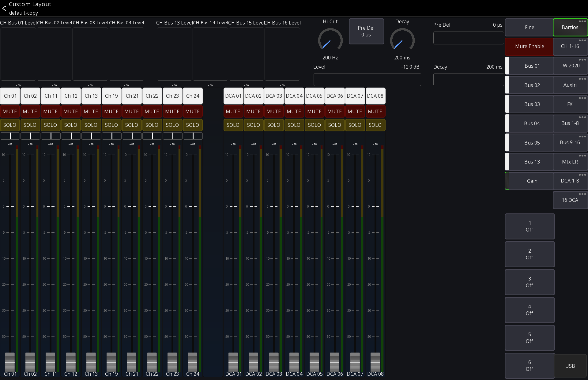Switch to JW 2020 layer
Screen dimensions: 588x380
(x=570, y=66)
